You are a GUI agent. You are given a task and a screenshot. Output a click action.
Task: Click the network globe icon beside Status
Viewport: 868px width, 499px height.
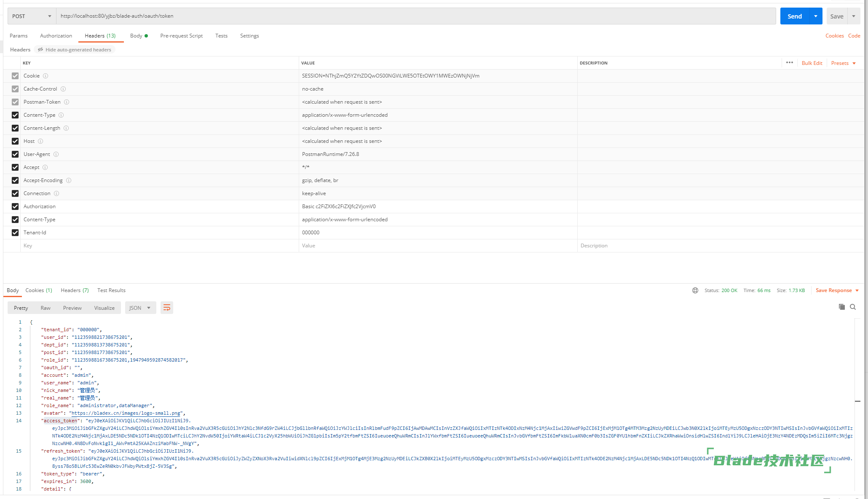[x=695, y=290]
